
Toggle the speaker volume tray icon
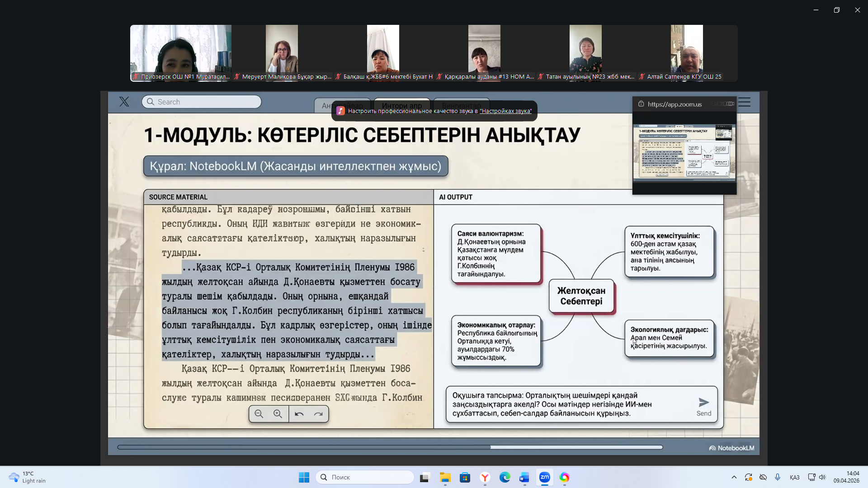point(822,477)
